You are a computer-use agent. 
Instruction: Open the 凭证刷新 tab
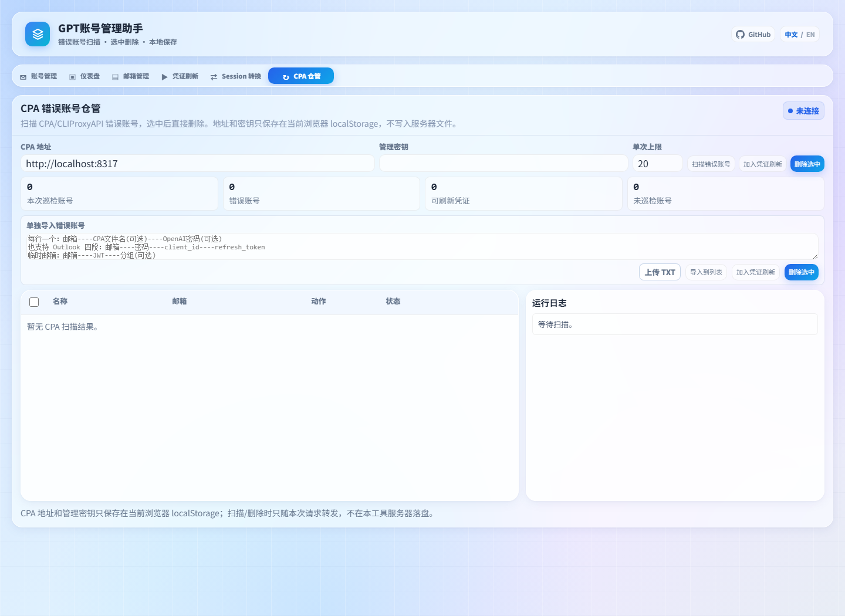[180, 76]
